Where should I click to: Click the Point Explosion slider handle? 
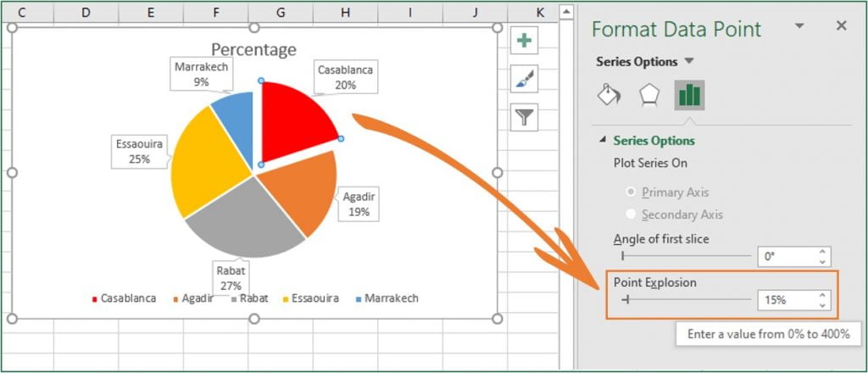click(x=626, y=299)
